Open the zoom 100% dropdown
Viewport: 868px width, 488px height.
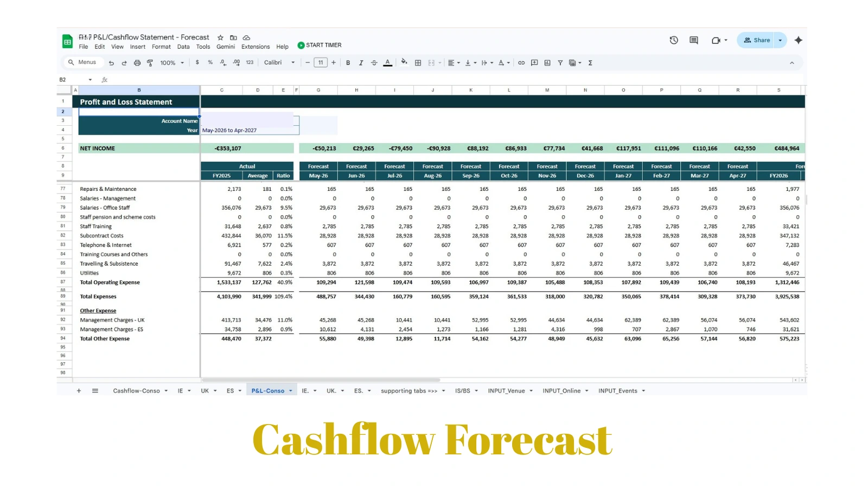click(x=172, y=63)
